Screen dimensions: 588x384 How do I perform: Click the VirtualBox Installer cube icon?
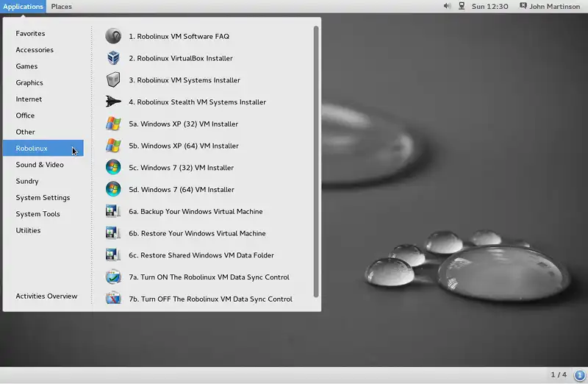click(x=113, y=58)
